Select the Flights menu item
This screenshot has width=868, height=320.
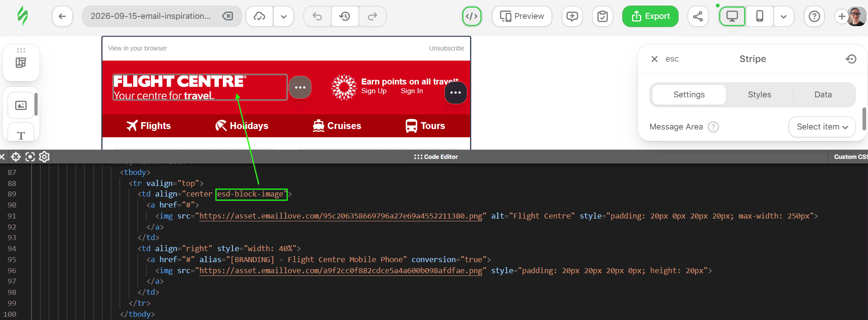[x=148, y=126]
